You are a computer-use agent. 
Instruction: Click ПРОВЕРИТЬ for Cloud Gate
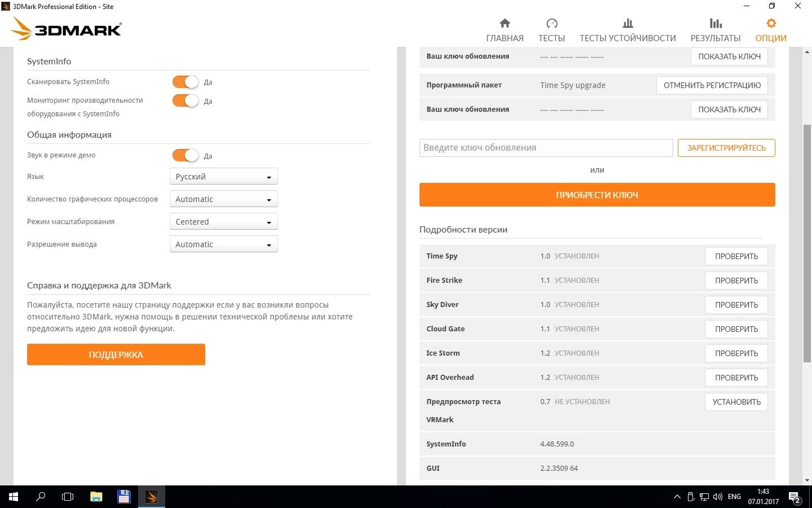coord(736,329)
